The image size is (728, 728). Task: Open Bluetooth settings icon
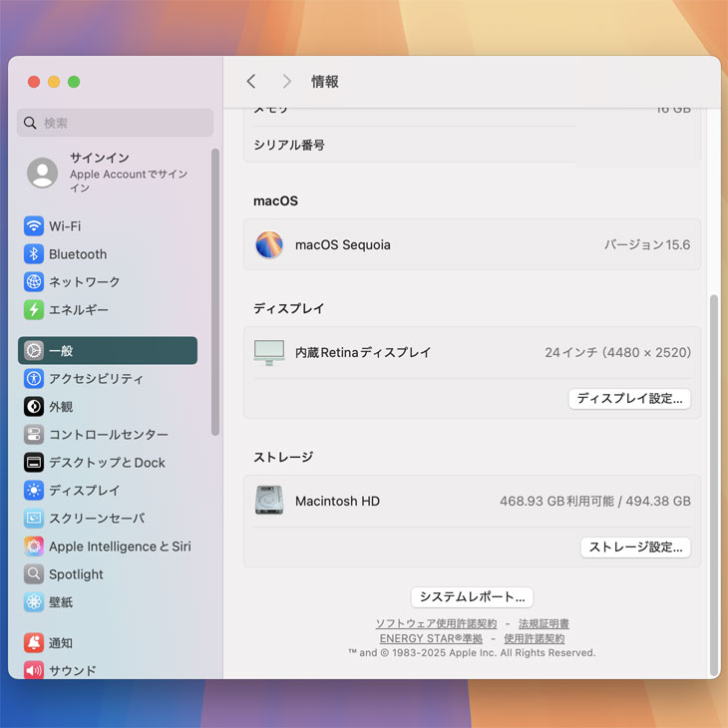[34, 254]
